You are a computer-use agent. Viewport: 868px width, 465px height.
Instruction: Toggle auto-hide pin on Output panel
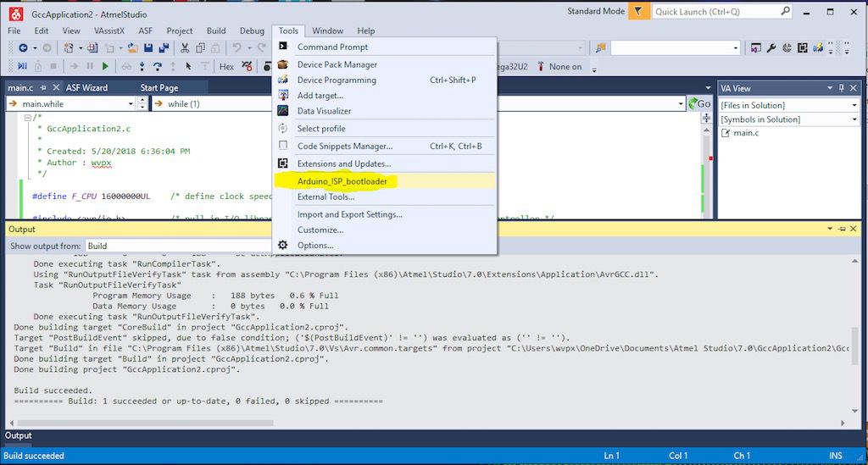coord(842,229)
